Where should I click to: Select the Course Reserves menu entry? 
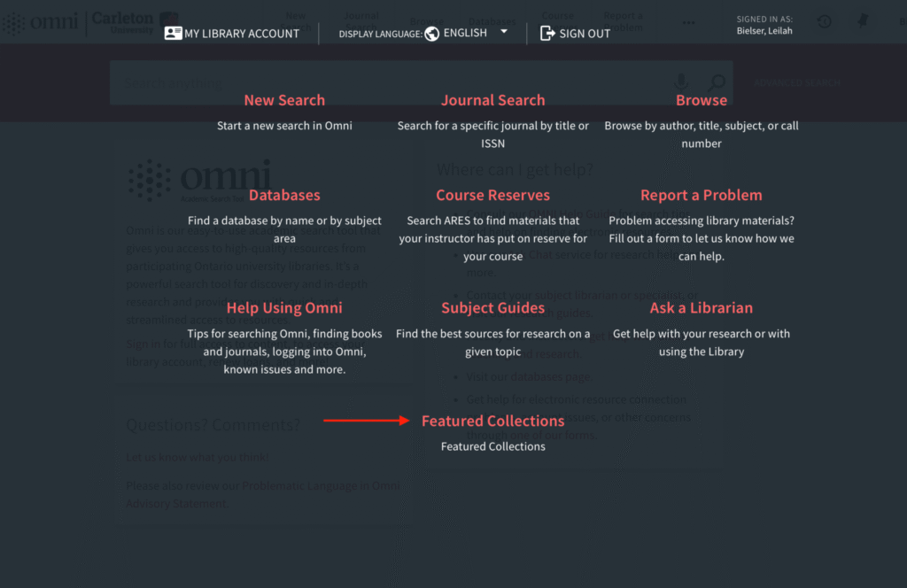(492, 195)
